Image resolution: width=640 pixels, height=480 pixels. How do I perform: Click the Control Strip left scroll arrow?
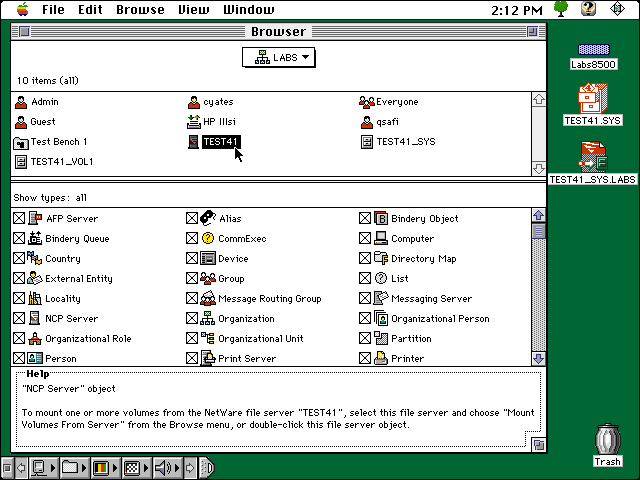click(21, 468)
